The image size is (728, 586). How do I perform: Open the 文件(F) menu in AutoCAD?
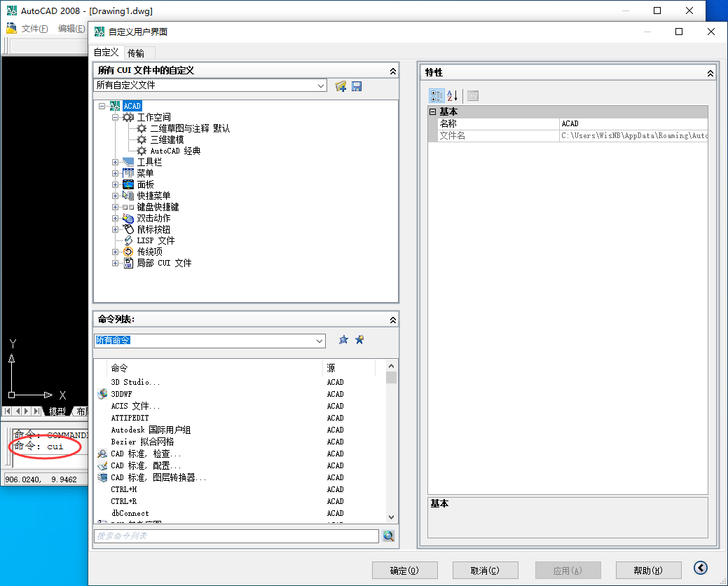pos(35,28)
